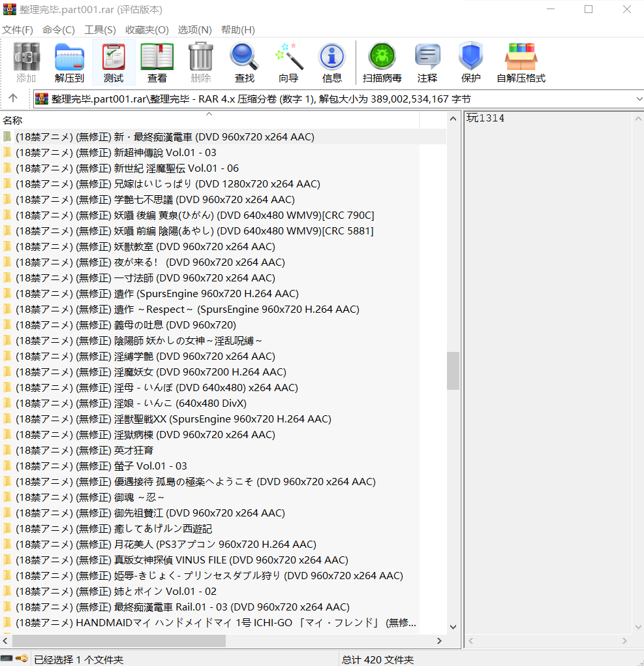
Task: Click folder icon of 一寸法師 row
Action: click(x=7, y=277)
